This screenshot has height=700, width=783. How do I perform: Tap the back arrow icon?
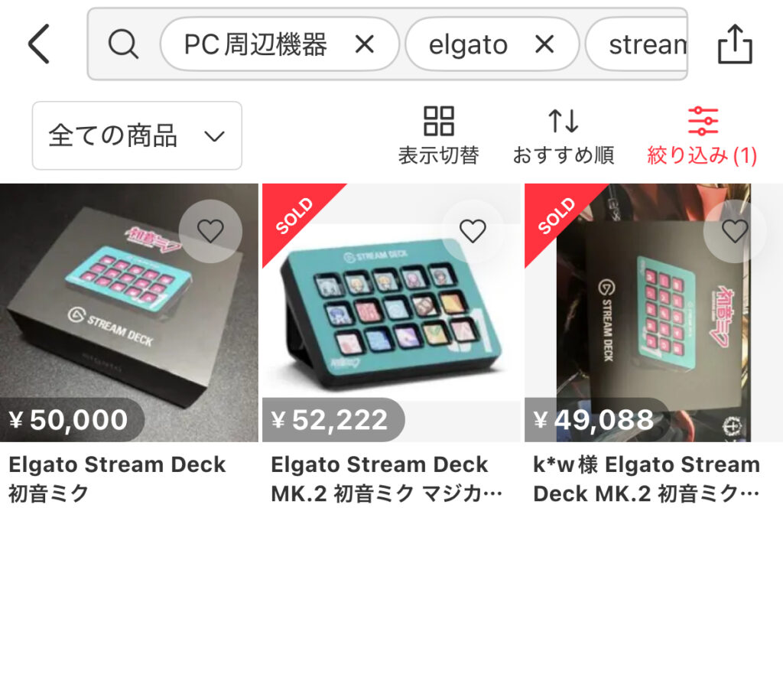[x=39, y=44]
